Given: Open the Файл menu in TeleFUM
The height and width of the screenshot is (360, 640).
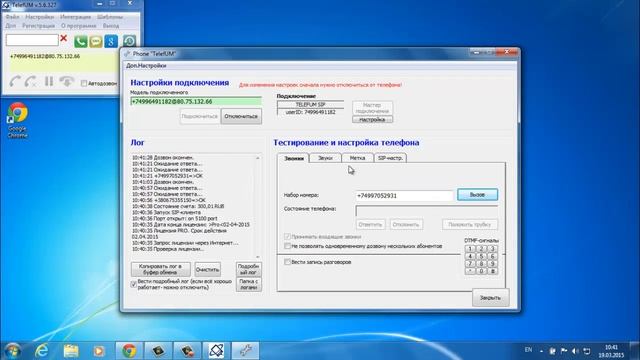Looking at the screenshot, I should pos(12,17).
